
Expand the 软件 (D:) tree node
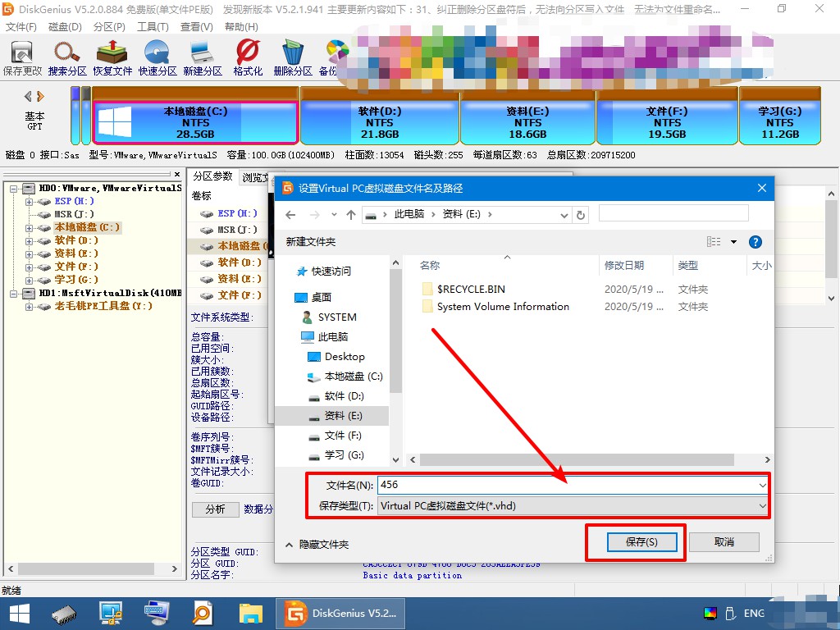tap(29, 241)
